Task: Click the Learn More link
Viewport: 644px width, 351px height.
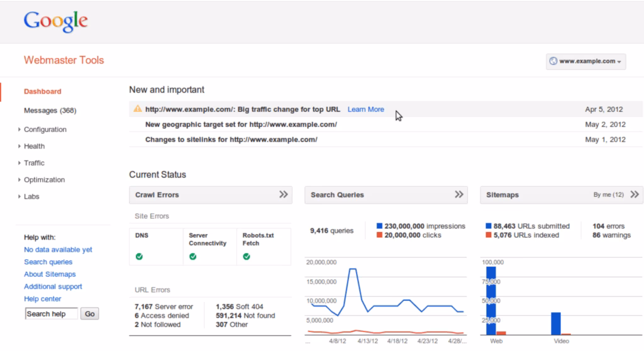Action: [x=365, y=109]
